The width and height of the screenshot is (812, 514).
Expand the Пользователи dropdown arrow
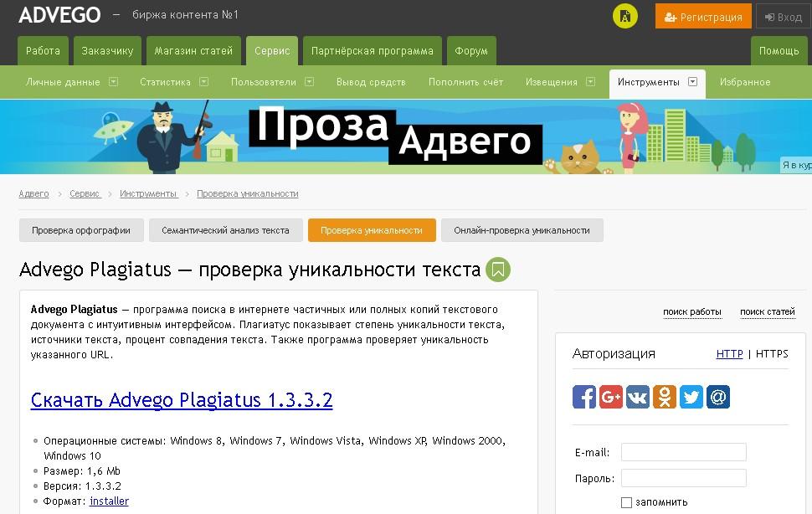point(309,82)
